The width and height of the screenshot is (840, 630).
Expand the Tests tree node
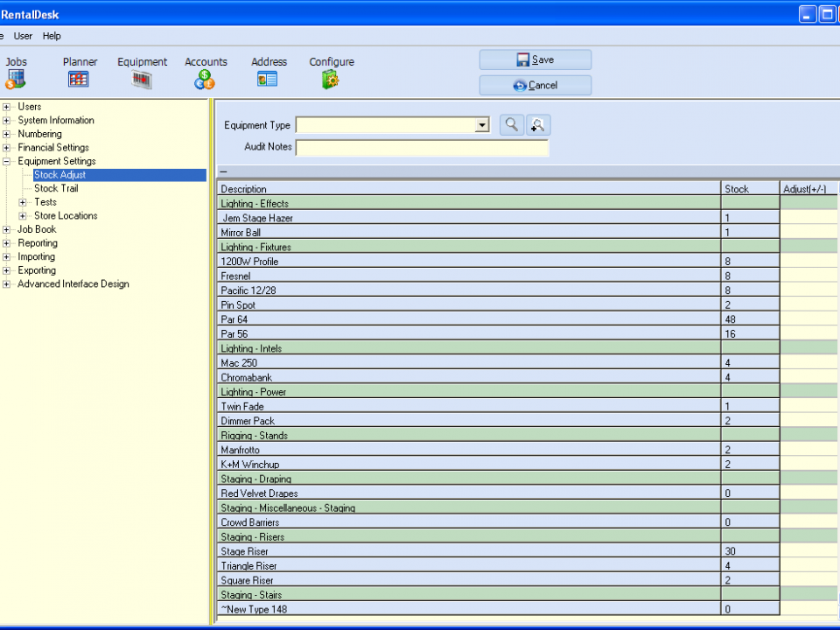(x=24, y=202)
